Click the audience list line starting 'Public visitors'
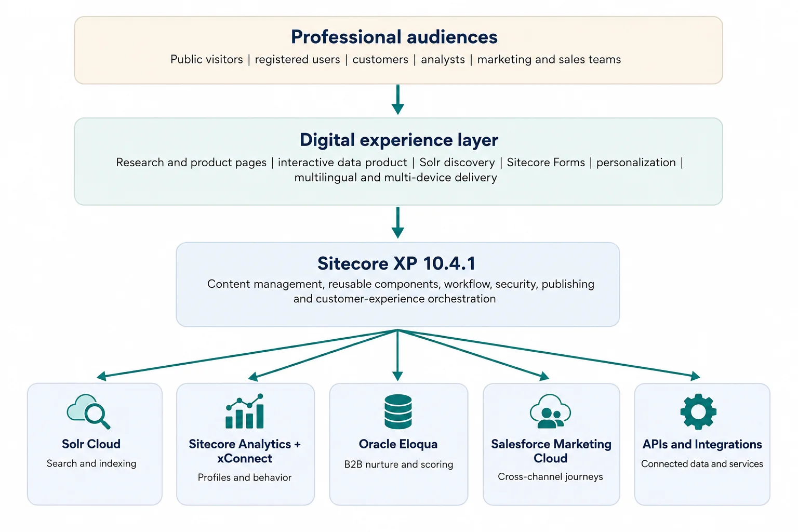Screen dimensions: 798x532 coord(396,59)
